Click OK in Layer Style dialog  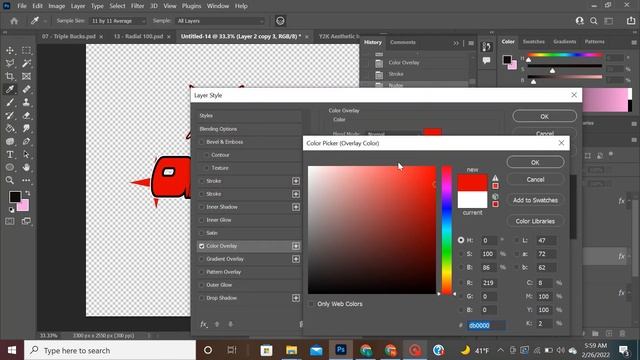point(544,116)
